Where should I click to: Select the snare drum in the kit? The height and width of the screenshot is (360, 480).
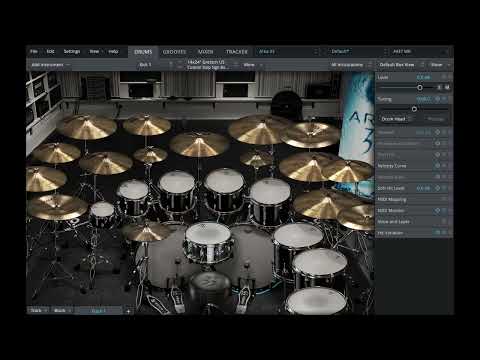point(208,244)
